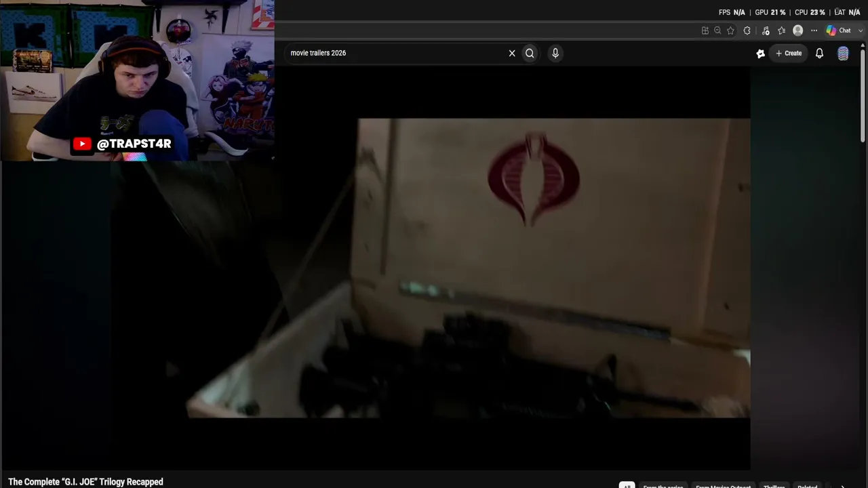This screenshot has width=868, height=488.
Task: Open the browser three-dots menu
Action: click(x=814, y=30)
